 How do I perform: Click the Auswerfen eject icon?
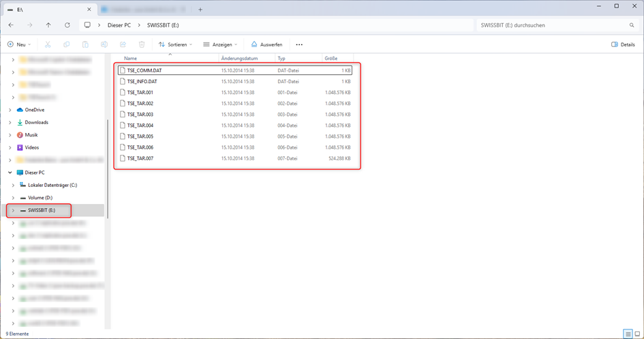tap(254, 44)
